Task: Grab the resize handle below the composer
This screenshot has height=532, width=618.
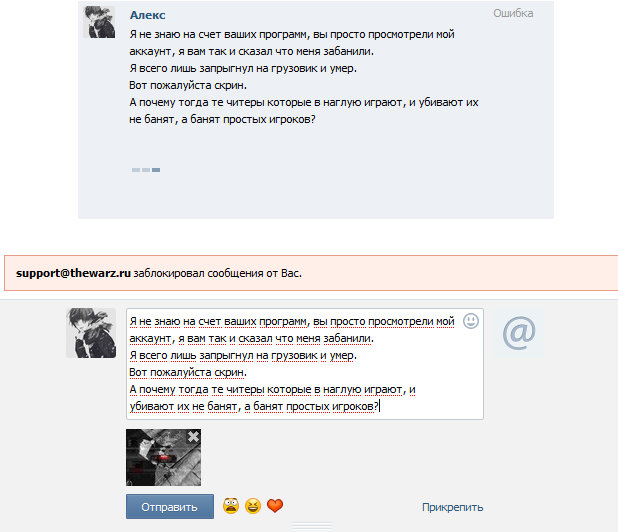Action: pos(312,526)
